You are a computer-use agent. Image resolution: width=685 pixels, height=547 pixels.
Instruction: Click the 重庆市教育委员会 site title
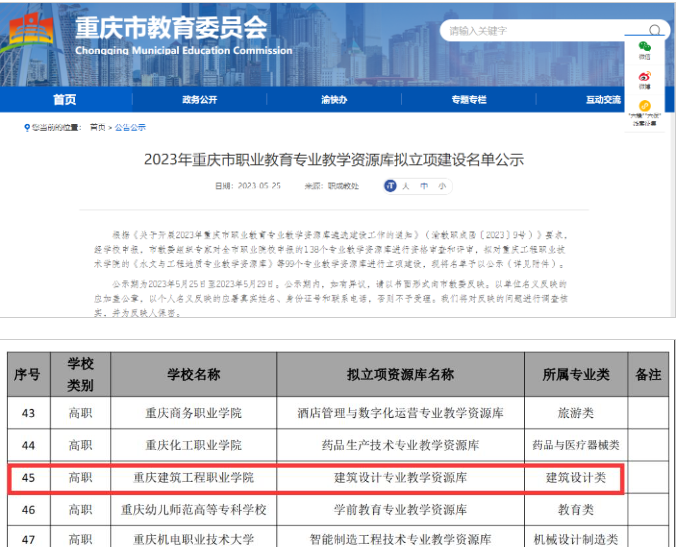pyautogui.click(x=171, y=27)
